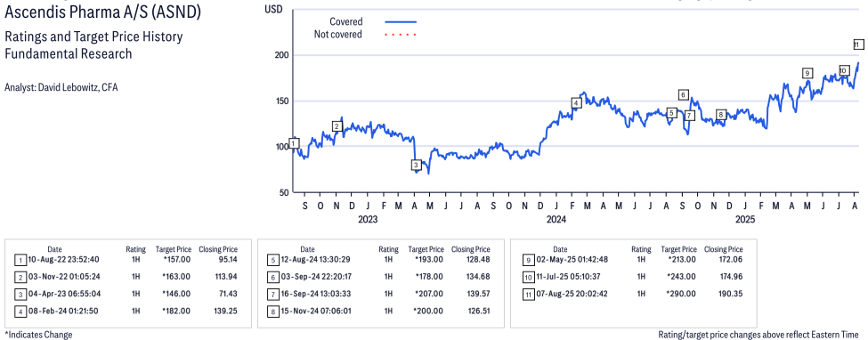Click the Fundamental Research subtitle
Viewport: 868px width, 340px height.
[68, 53]
